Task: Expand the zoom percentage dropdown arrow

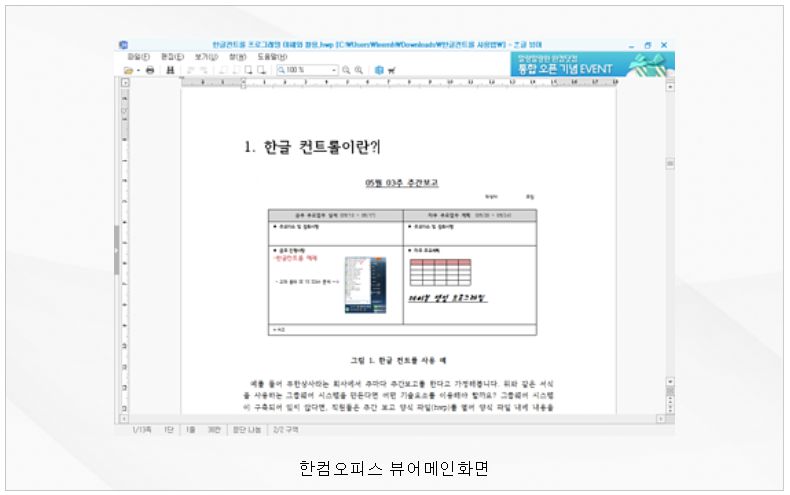Action: coord(334,70)
